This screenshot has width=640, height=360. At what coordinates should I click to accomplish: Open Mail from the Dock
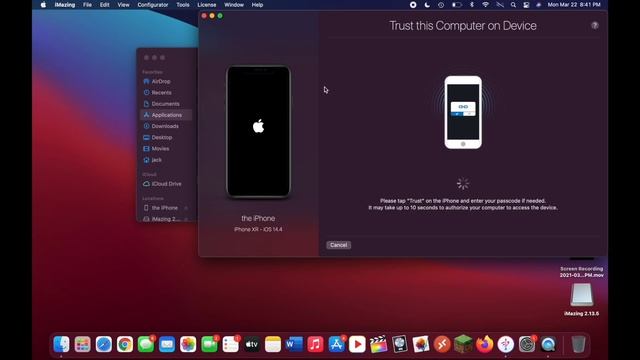click(167, 344)
